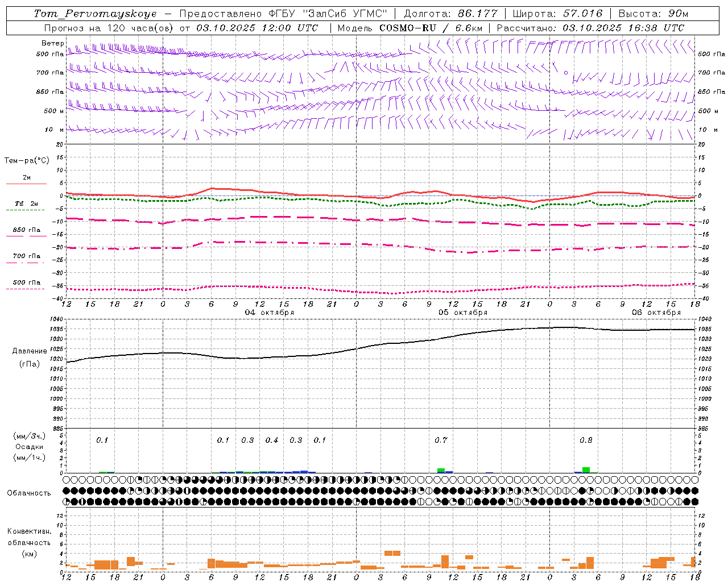Click the Тем-ра(°C) temperature axis title
This screenshot has width=728, height=582.
(27, 161)
